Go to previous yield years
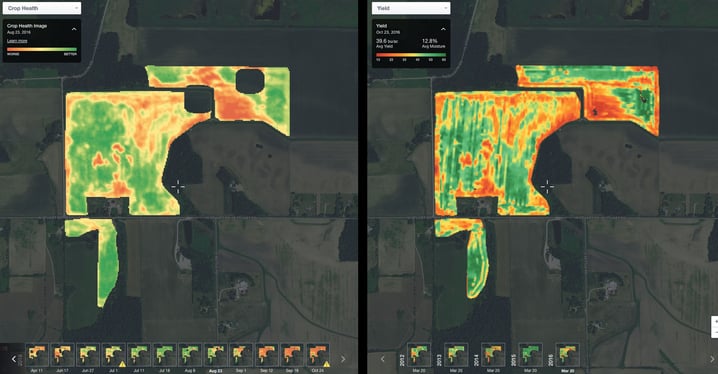Screen dimensions: 718x374 pyautogui.click(x=383, y=359)
